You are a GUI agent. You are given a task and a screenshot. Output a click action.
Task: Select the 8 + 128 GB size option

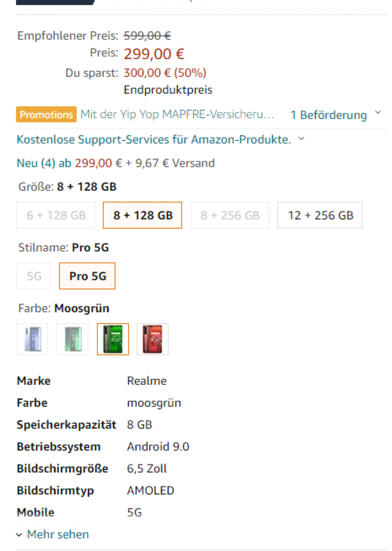(x=142, y=215)
